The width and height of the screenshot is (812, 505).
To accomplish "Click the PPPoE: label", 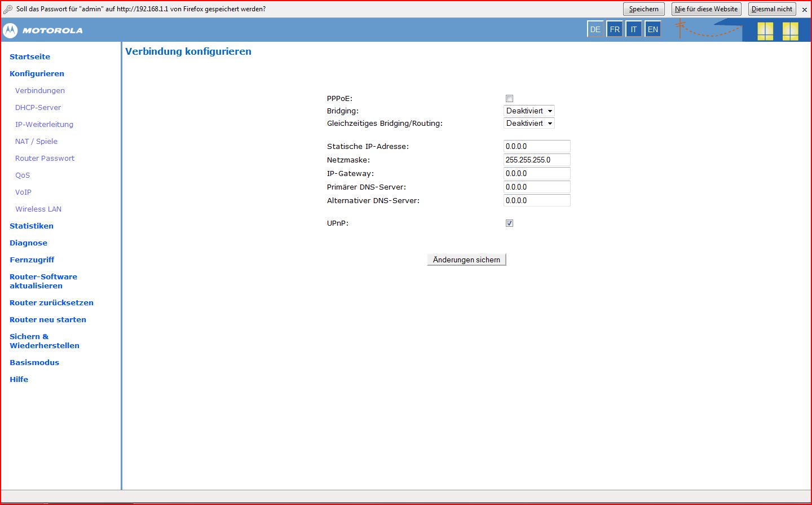I will point(339,98).
